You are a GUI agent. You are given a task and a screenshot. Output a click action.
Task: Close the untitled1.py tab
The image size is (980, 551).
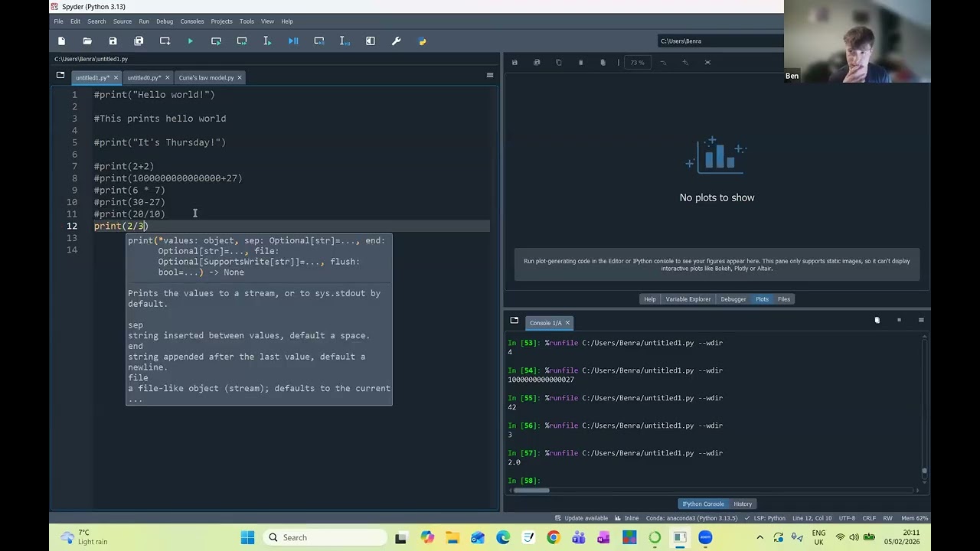coord(116,77)
